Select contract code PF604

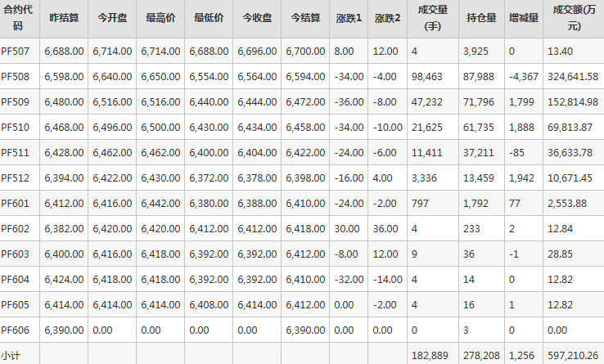click(x=15, y=279)
